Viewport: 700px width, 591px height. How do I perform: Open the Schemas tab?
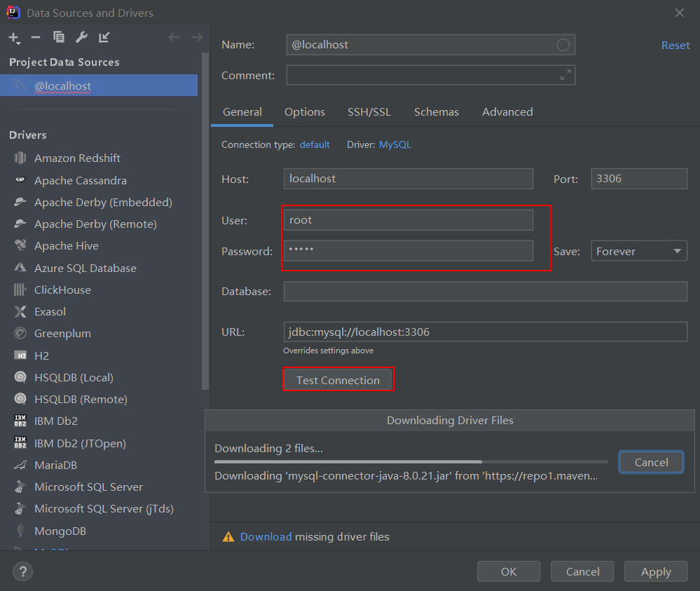(436, 111)
